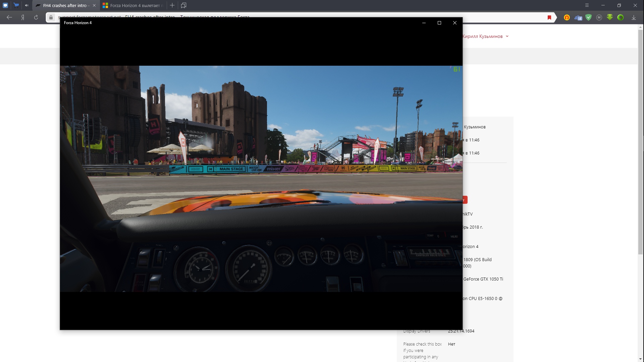Open the browser hamburger menu
The image size is (644, 362).
click(587, 5)
